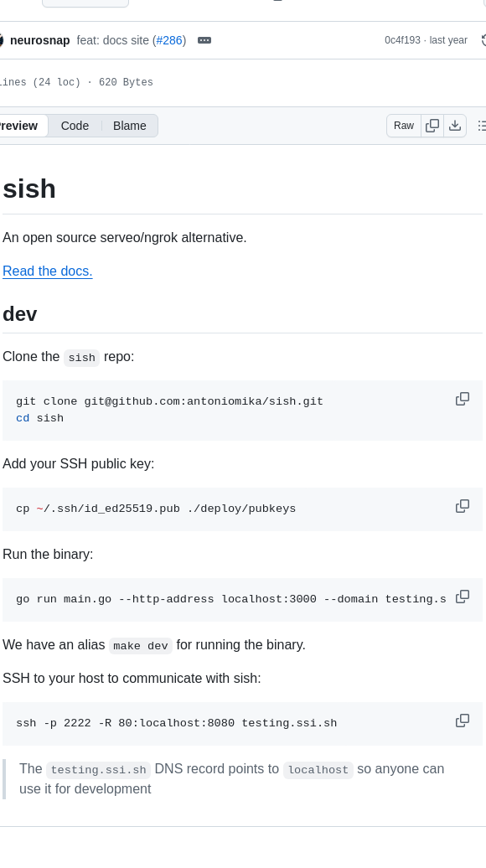Switch to the Blame tab
The image size is (486, 868).
[129, 126]
